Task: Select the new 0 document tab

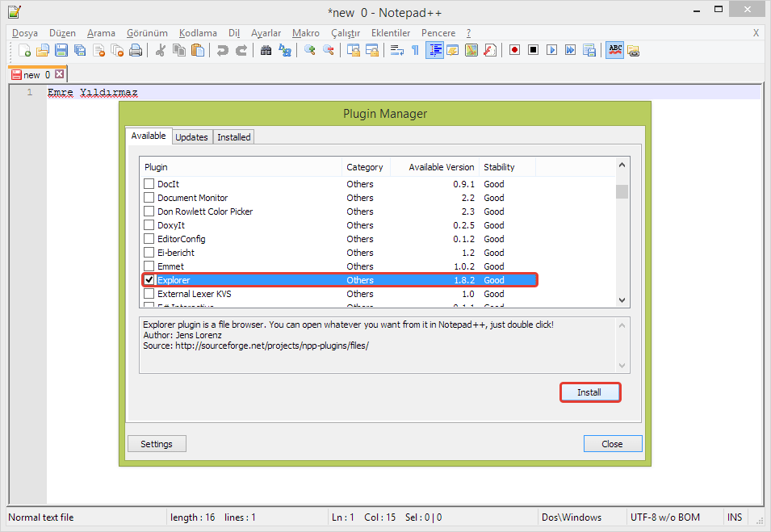Action: click(x=37, y=75)
